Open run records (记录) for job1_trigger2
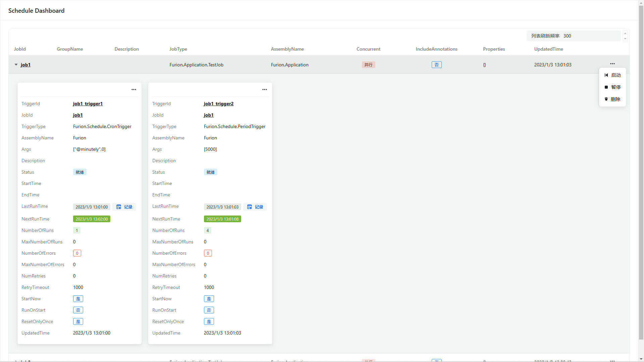 pos(255,207)
